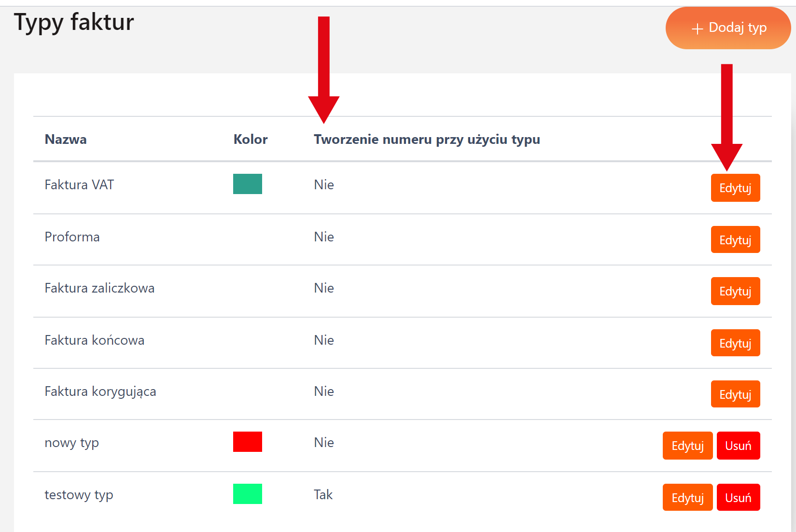Click the Dodaj typ button
The image size is (796, 532).
[728, 28]
